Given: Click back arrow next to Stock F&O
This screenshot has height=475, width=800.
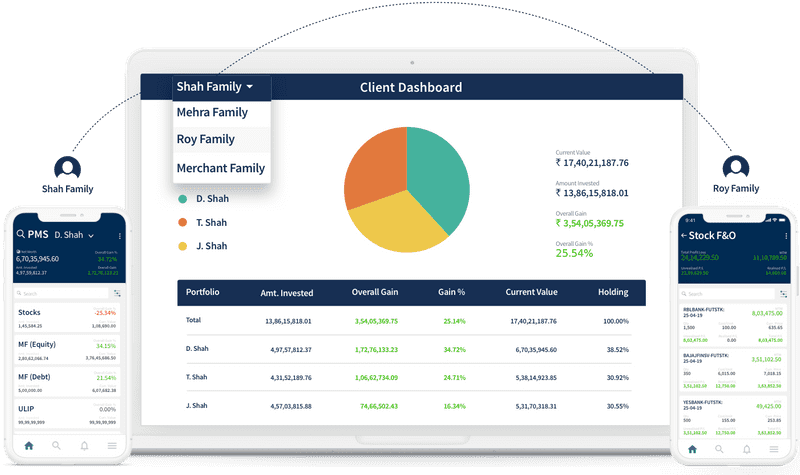Looking at the screenshot, I should point(684,235).
